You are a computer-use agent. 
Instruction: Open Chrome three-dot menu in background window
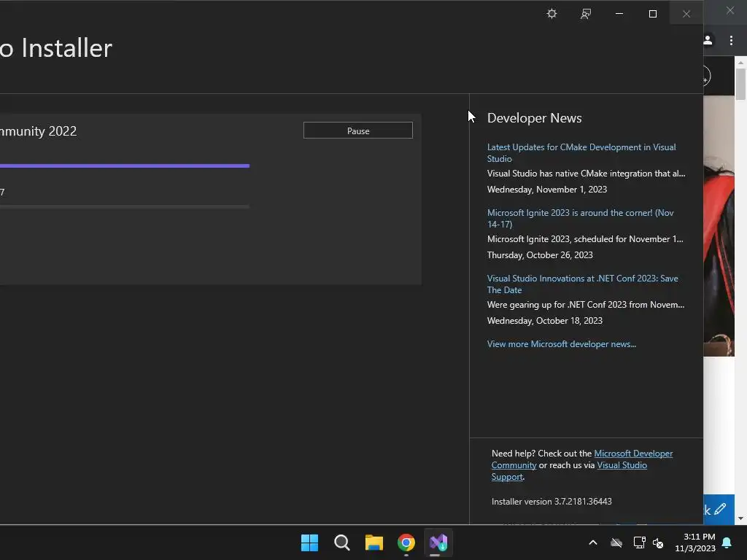point(731,41)
